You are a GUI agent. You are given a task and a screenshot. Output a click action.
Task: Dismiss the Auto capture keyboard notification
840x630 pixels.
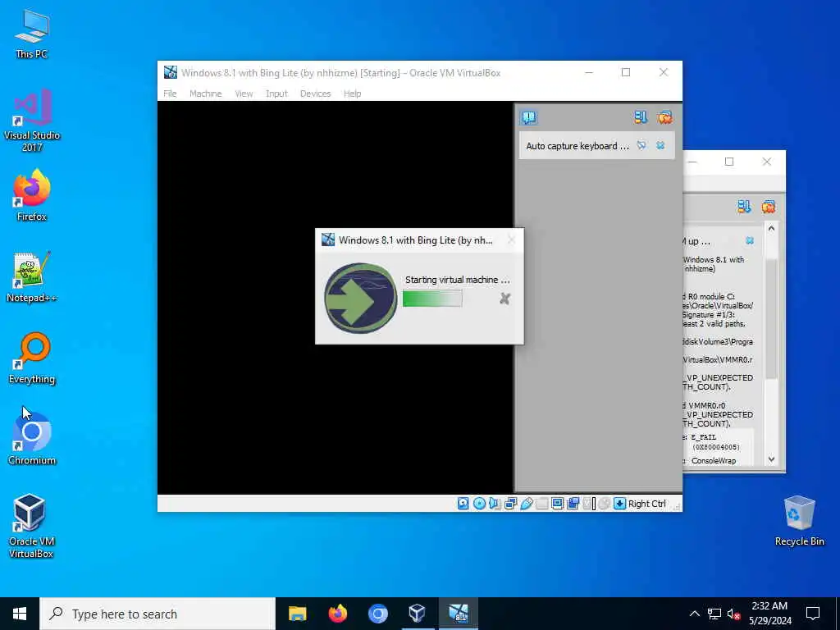point(660,145)
